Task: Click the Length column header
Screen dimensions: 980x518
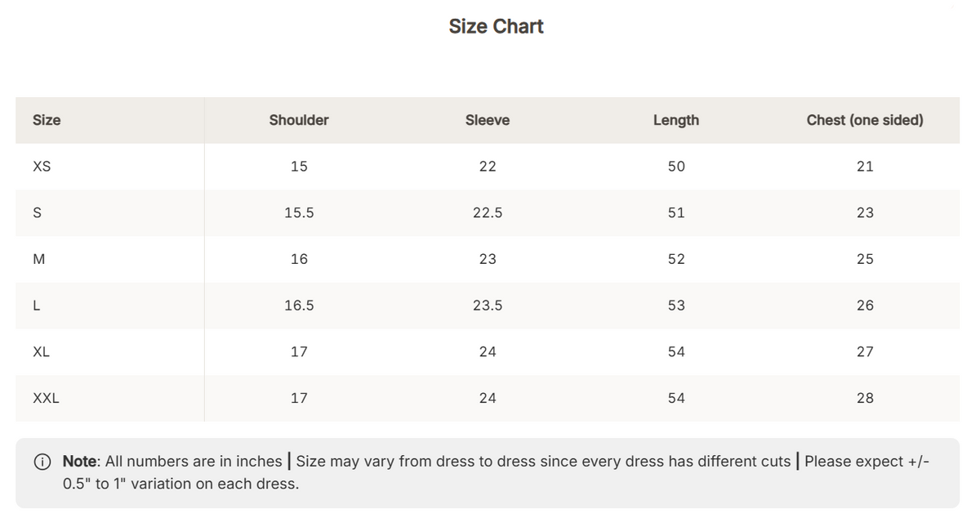Action: (x=676, y=120)
